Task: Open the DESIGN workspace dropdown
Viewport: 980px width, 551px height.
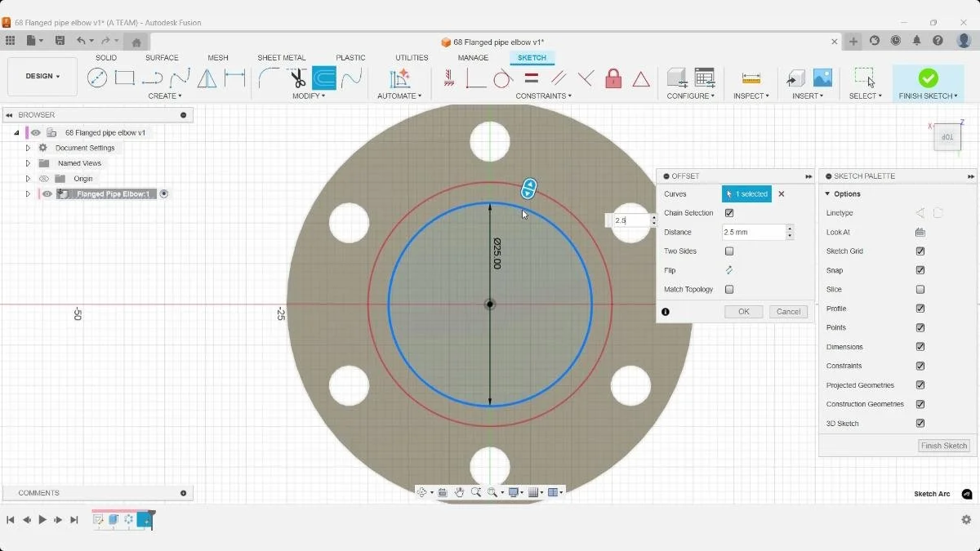Action: pos(42,76)
